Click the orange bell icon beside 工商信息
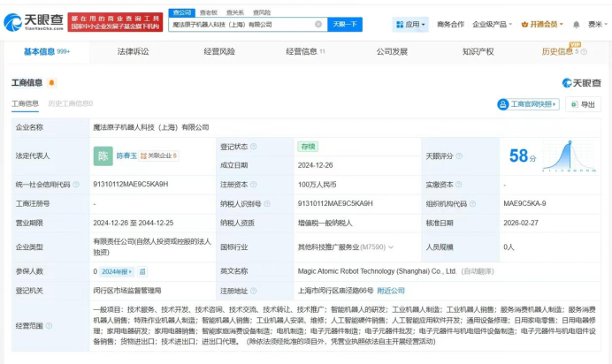Screen dimensions: 612x364 [x=51, y=83]
